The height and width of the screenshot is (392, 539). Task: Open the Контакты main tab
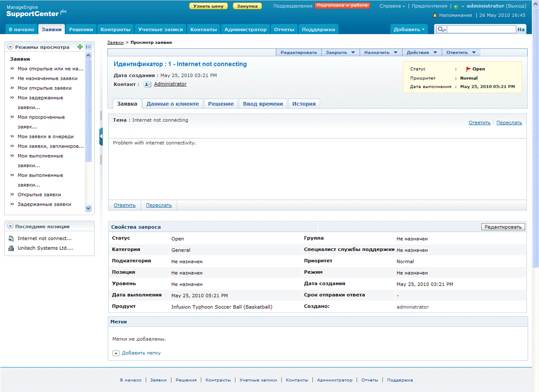click(x=204, y=29)
